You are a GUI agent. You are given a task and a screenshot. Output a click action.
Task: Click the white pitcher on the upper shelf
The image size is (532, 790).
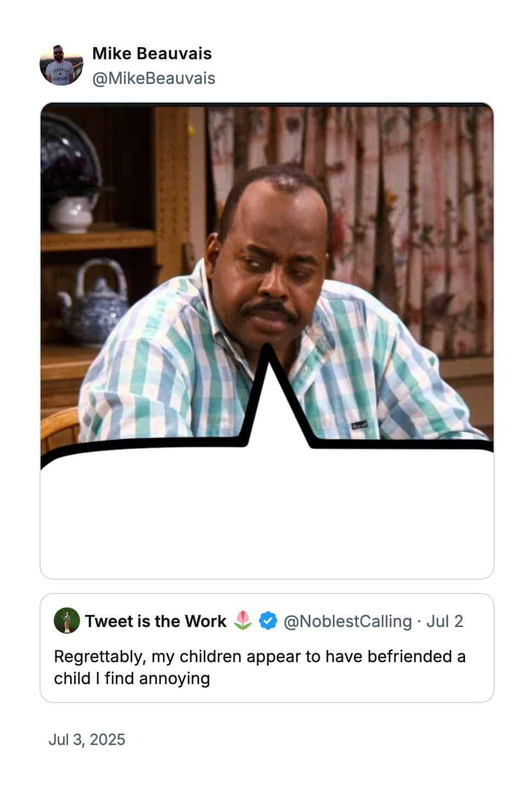(x=70, y=214)
